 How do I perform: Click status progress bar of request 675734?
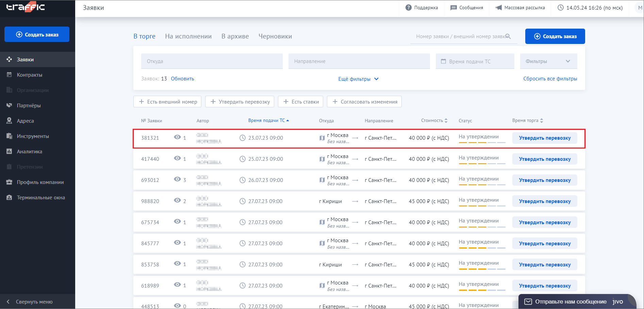482,227
